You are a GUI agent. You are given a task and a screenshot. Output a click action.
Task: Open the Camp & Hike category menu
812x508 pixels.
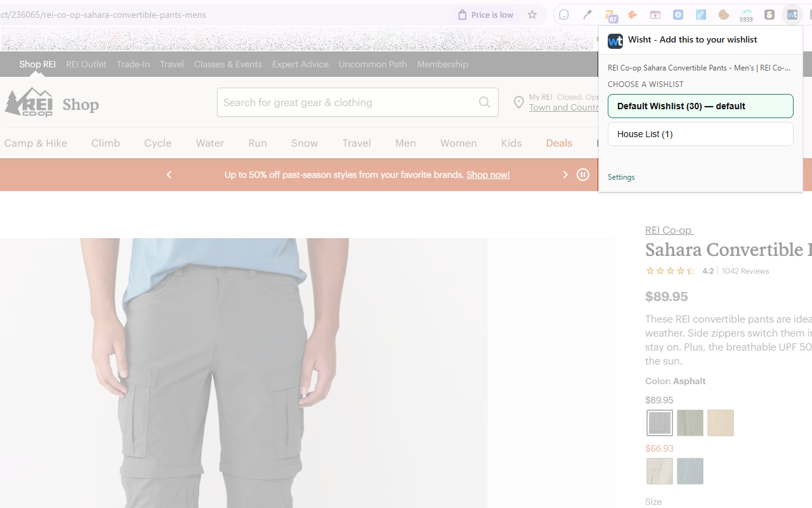click(x=36, y=143)
